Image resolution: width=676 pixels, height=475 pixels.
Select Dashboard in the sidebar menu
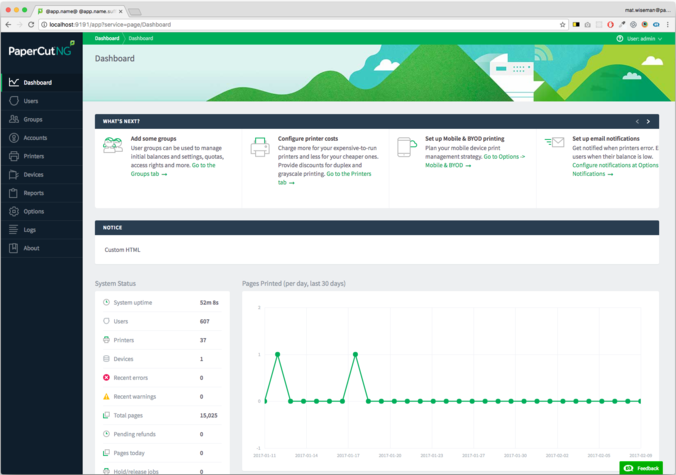(37, 82)
